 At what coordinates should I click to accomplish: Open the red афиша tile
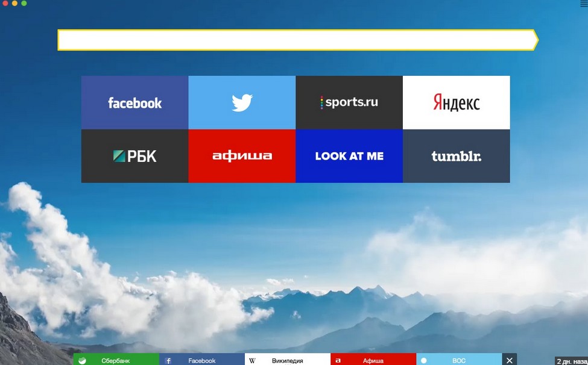click(242, 156)
